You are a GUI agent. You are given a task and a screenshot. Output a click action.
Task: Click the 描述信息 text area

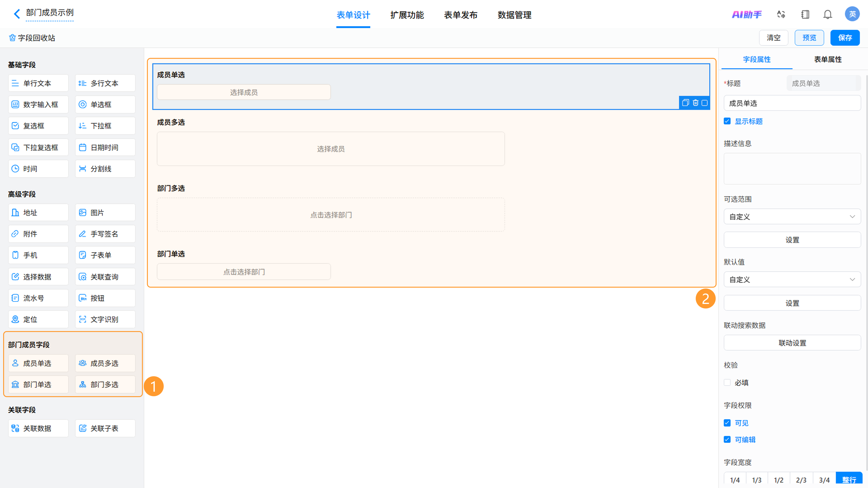click(792, 169)
